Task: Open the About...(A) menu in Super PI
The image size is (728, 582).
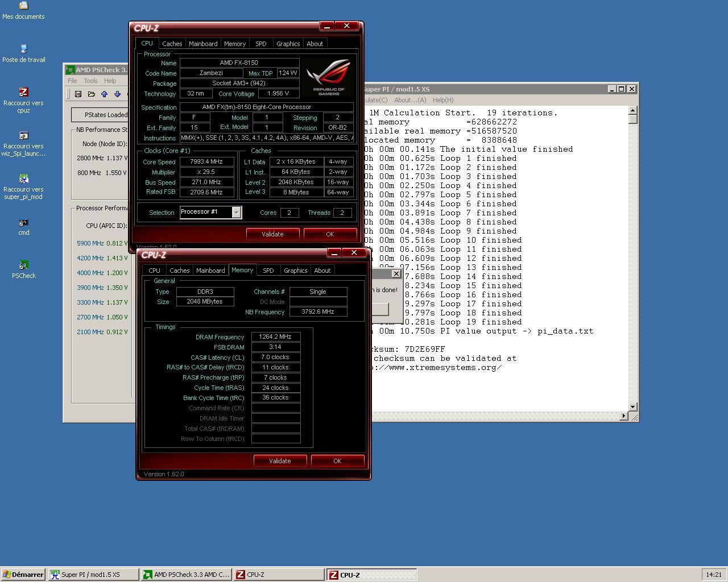Action: tap(410, 100)
